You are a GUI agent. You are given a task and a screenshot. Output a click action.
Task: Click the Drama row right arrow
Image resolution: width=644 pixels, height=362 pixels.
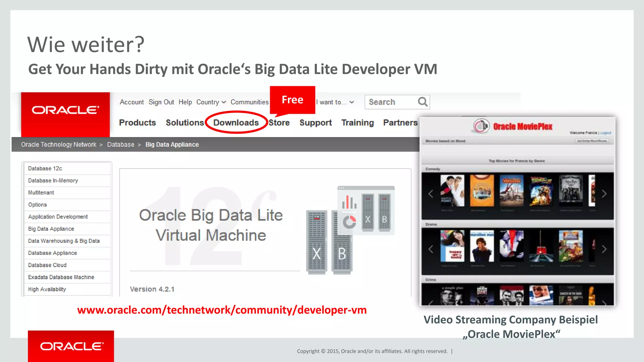[x=604, y=249]
